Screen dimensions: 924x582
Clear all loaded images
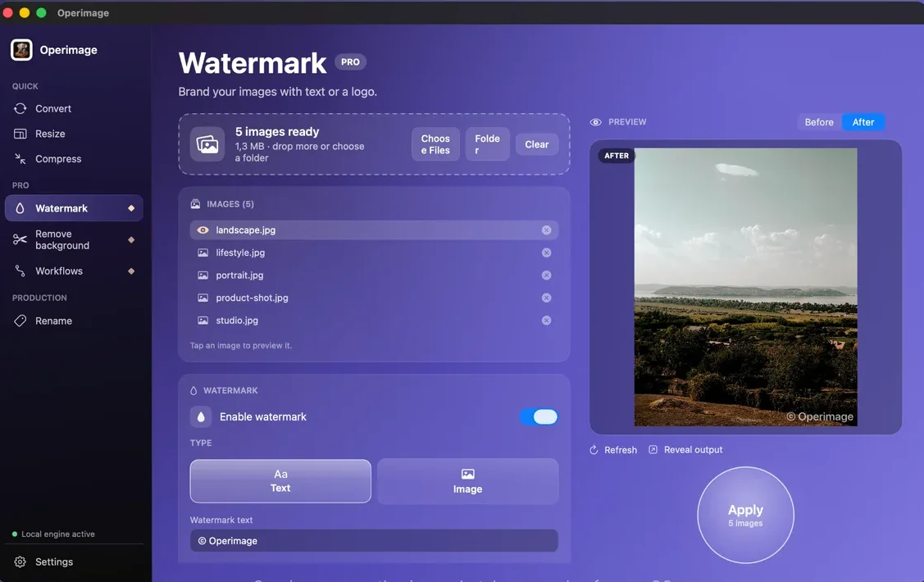pos(537,144)
